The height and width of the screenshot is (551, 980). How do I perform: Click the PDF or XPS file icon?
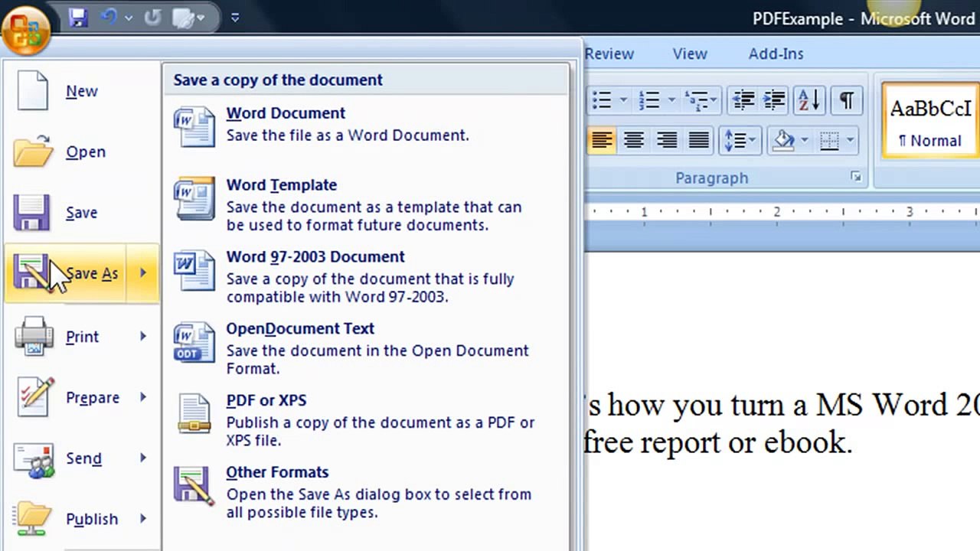click(194, 414)
